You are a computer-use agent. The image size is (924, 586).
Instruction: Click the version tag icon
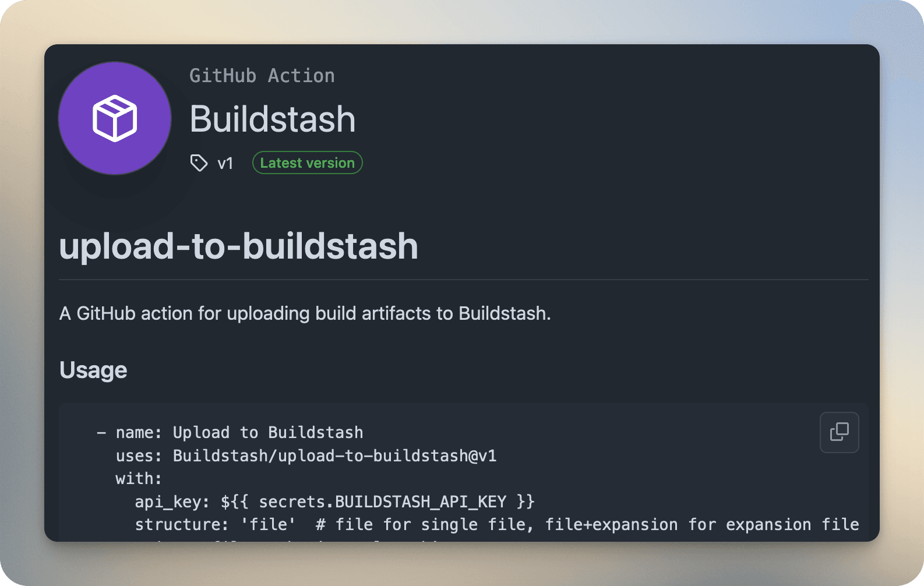click(x=199, y=163)
